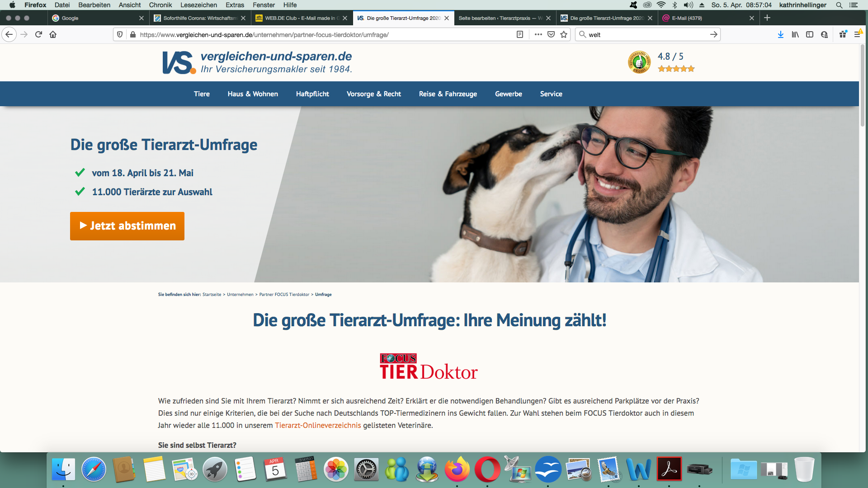
Task: Open the Chronik menu in menu bar
Action: click(x=160, y=5)
